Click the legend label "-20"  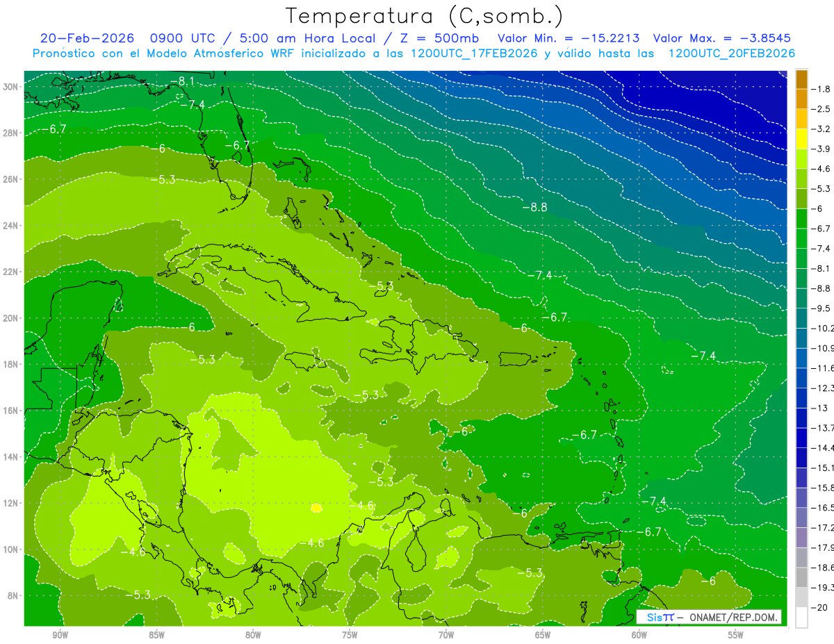pos(819,607)
